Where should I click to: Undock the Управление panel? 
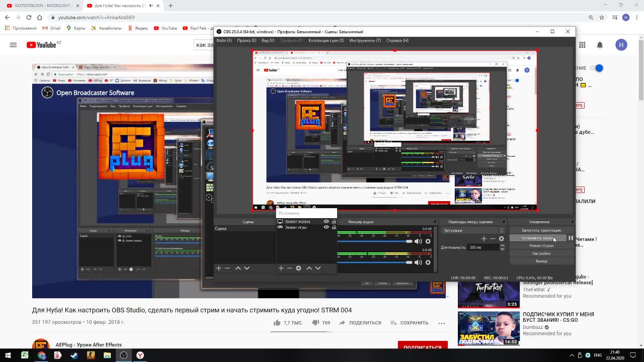point(572,222)
